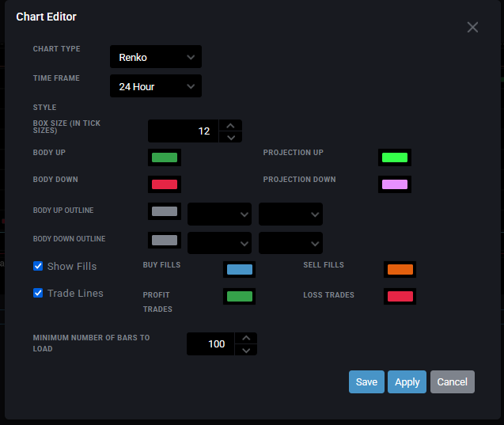Screen dimensions: 504x425
Task: Expand first dropdown in Body Down Outline row
Action: (x=219, y=243)
